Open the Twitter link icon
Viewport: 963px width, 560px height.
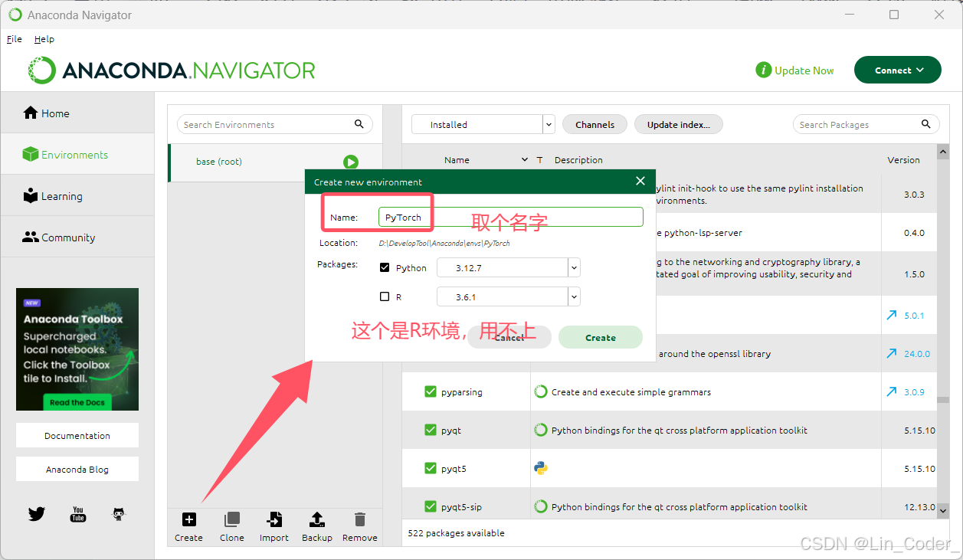click(x=36, y=514)
